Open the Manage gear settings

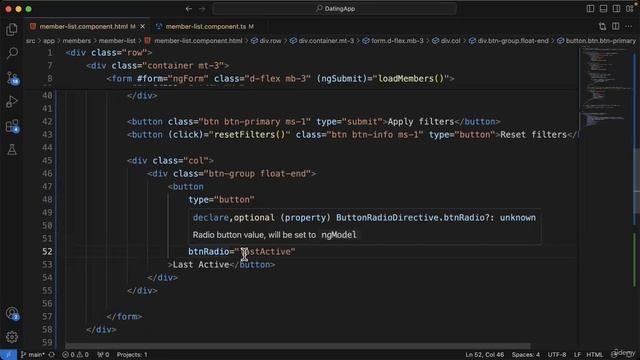point(12,337)
